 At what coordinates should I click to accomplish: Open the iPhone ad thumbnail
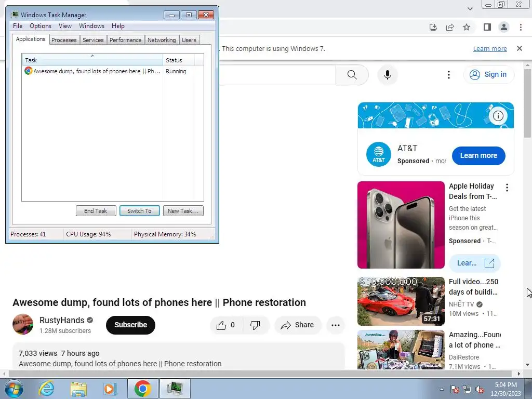click(x=401, y=225)
